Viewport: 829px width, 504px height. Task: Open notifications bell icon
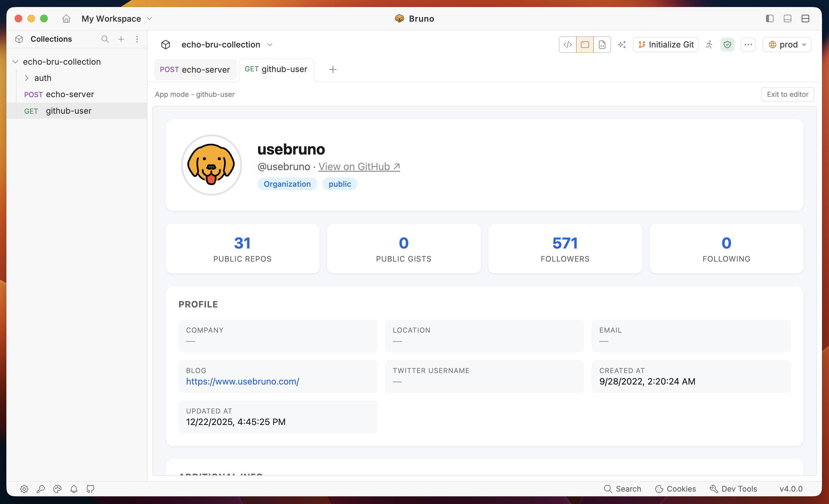tap(74, 489)
